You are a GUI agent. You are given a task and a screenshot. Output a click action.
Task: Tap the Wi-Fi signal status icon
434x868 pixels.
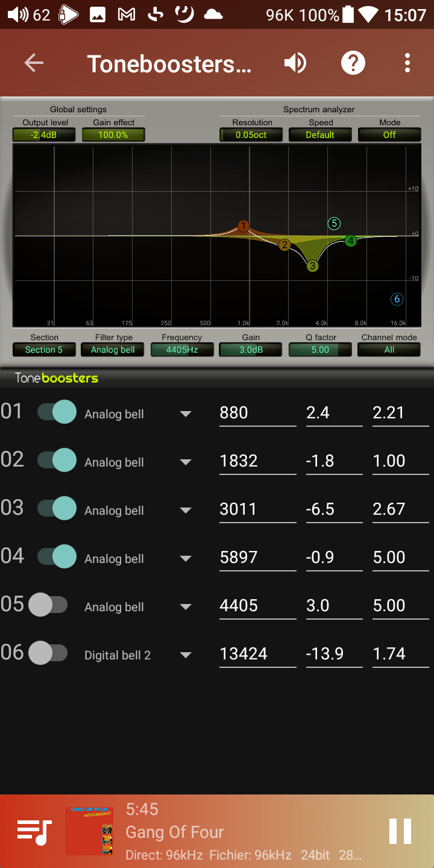click(368, 14)
